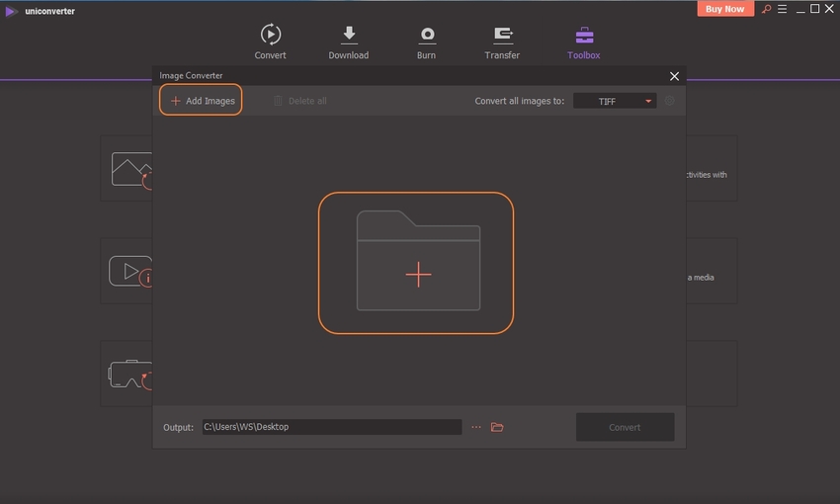Go to the Transfer tab
This screenshot has width=840, height=504.
(502, 35)
